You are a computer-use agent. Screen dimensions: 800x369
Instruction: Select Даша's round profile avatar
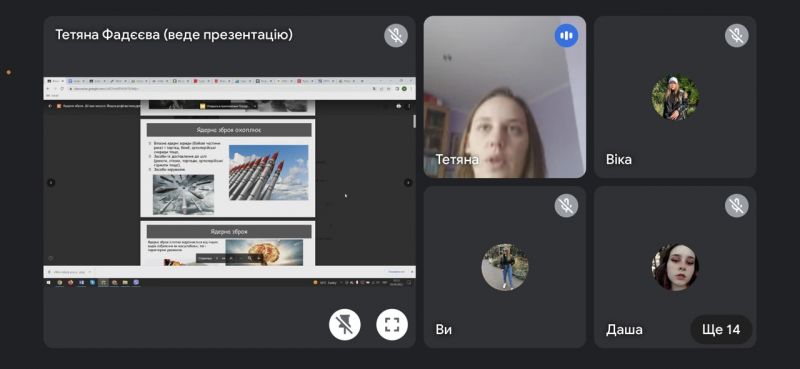(x=675, y=267)
